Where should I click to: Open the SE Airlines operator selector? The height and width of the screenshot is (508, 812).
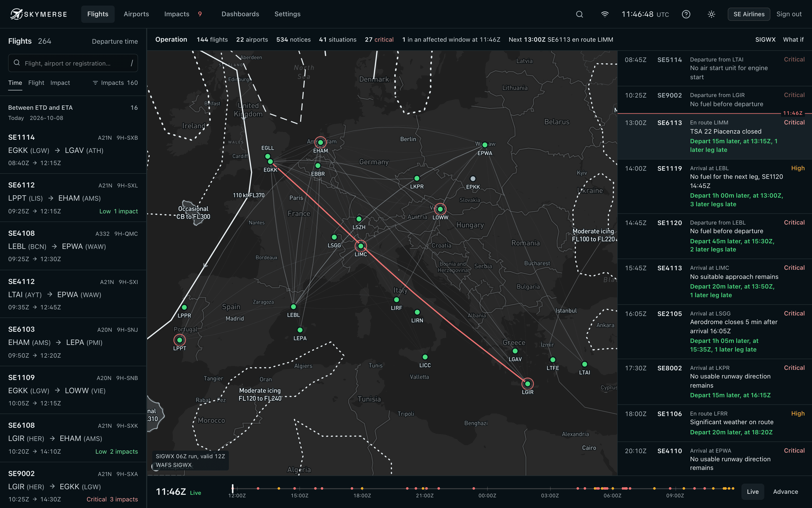[749, 14]
